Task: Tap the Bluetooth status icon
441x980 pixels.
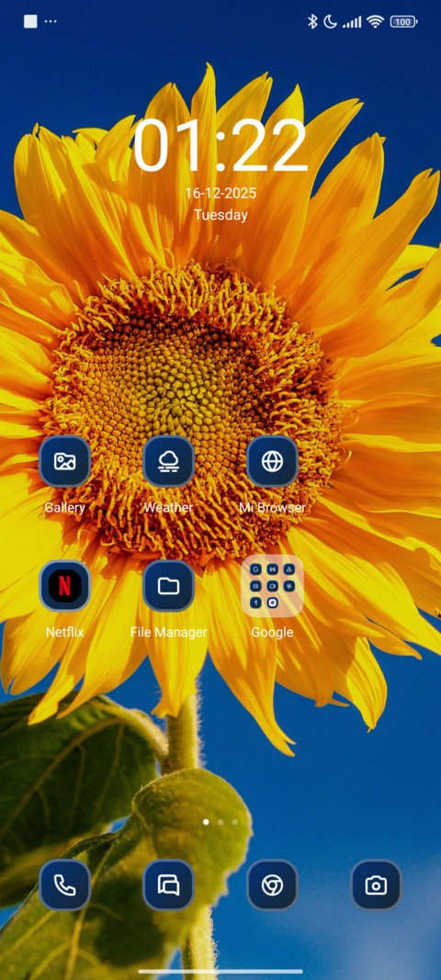Action: [312, 22]
